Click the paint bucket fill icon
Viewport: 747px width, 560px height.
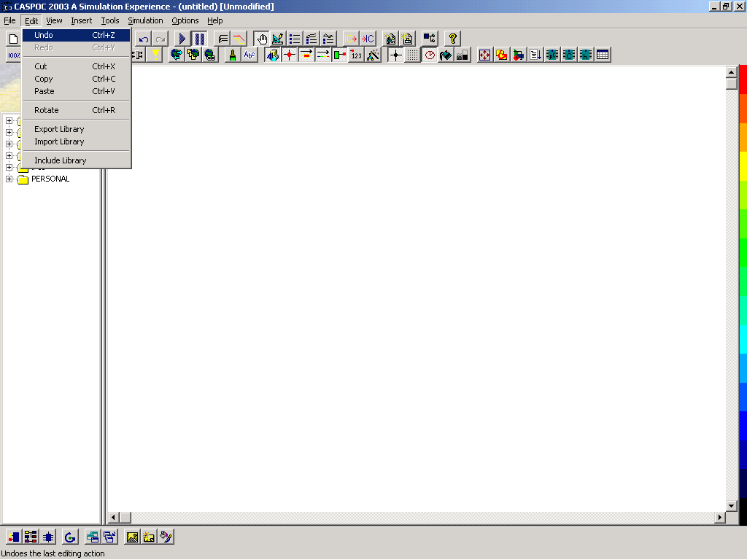click(446, 55)
